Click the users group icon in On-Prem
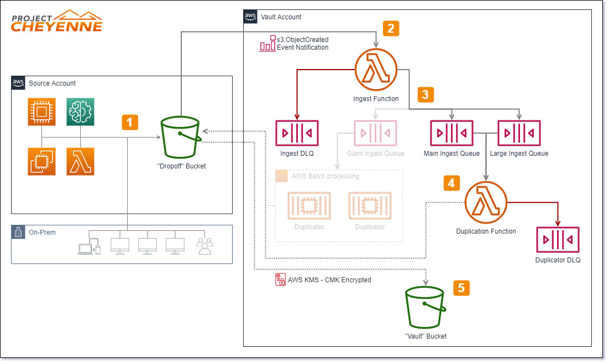609x364 pixels. point(204,246)
